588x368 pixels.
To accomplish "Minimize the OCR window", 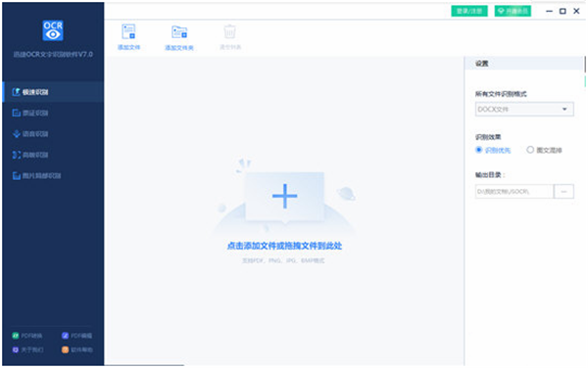I will (x=550, y=11).
